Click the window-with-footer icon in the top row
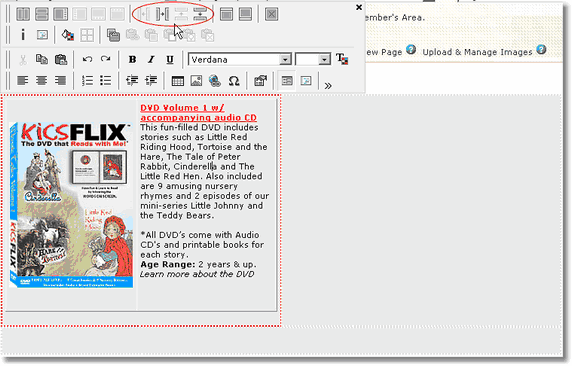The image size is (572, 366). pyautogui.click(x=245, y=14)
